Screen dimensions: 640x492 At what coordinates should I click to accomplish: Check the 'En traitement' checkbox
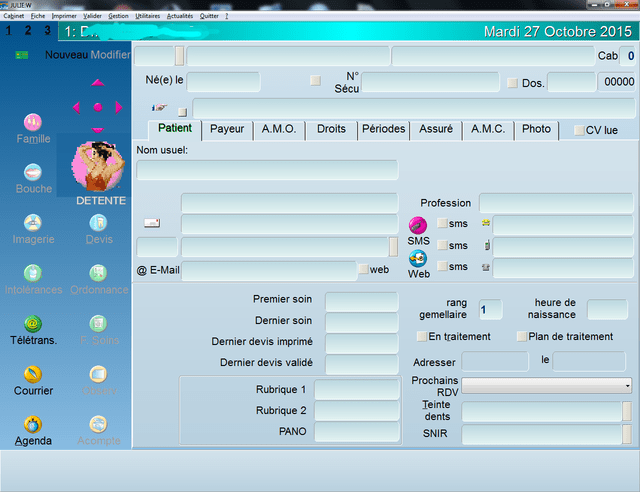pos(421,337)
